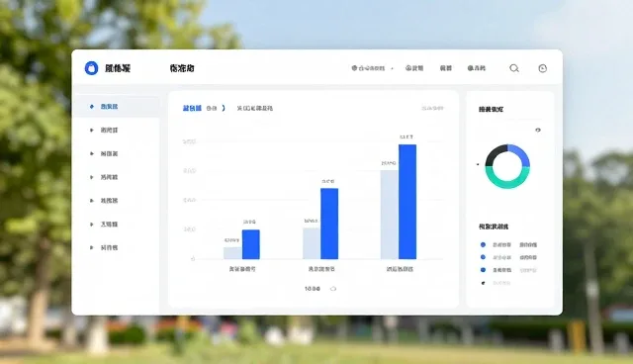633x364 pixels.
Task: Select the highlighted first sidebar menu item
Action: (116, 107)
